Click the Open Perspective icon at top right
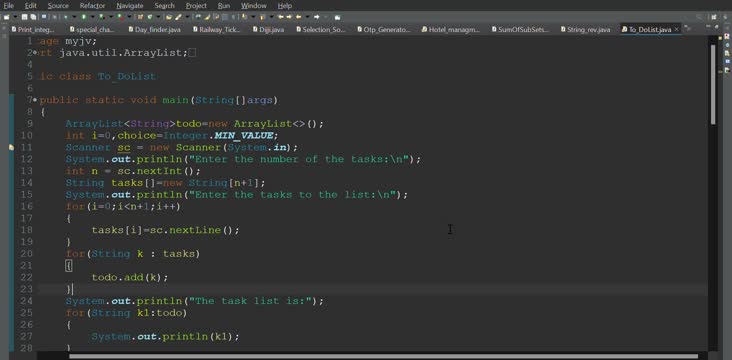Viewport: 732px width, 360px height. (714, 17)
